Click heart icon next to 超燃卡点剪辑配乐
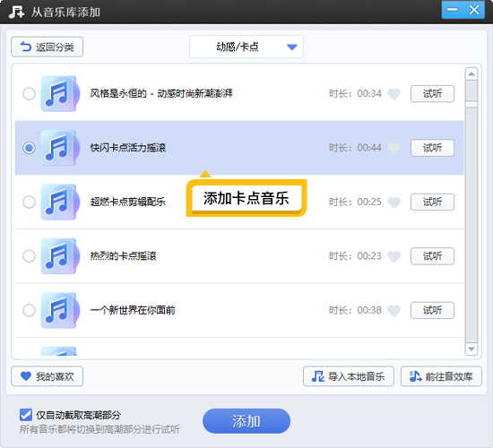The height and width of the screenshot is (448, 493). pos(394,202)
